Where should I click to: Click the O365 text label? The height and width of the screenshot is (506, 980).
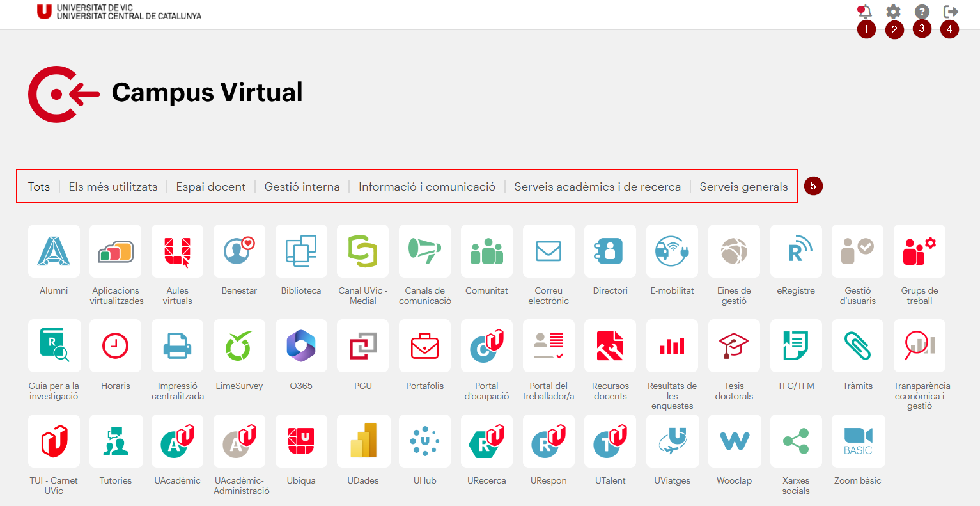[x=301, y=386]
